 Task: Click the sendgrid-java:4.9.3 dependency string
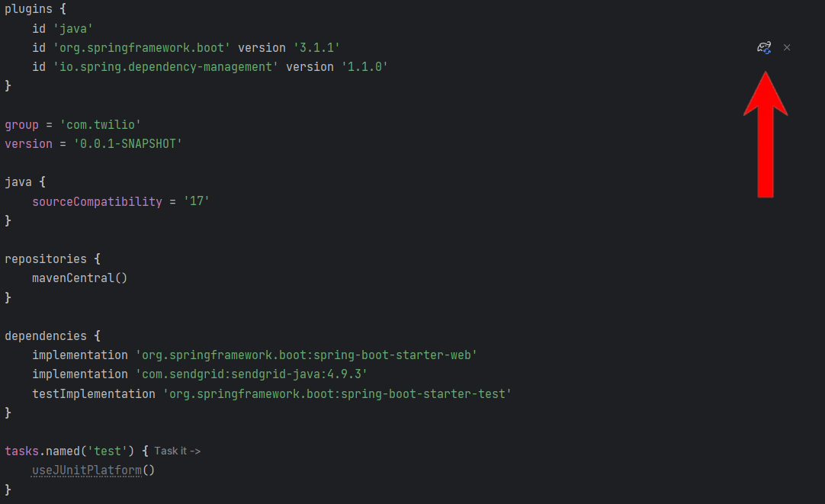point(252,374)
